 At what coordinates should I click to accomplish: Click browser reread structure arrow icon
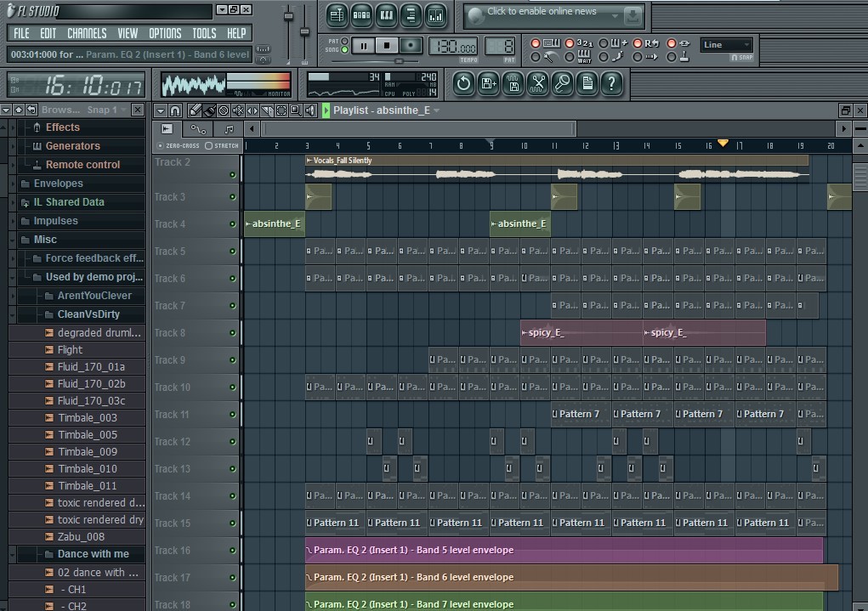click(31, 110)
